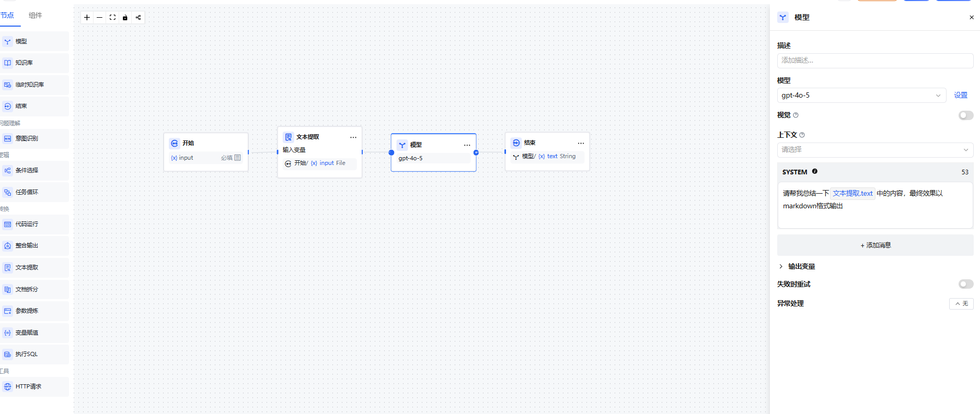Switch to the 节点 tab
Viewport: 980px width, 414px height.
tap(7, 15)
